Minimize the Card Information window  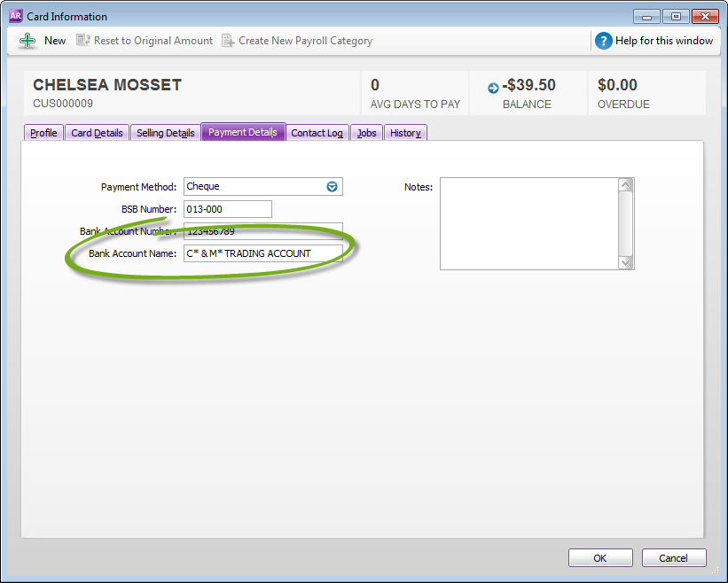tap(646, 17)
